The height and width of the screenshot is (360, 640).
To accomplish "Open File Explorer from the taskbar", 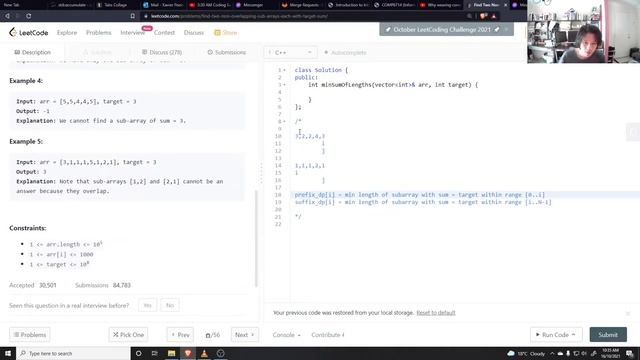I will pos(171,353).
